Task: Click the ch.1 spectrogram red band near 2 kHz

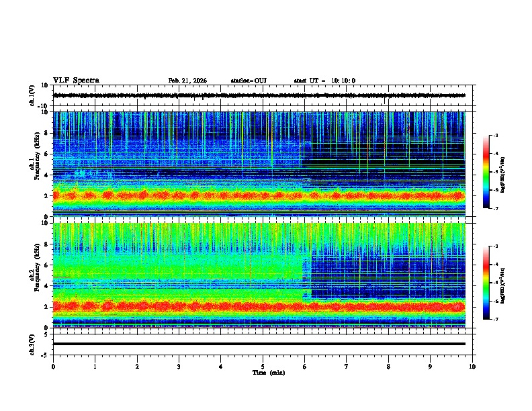Action: [259, 195]
